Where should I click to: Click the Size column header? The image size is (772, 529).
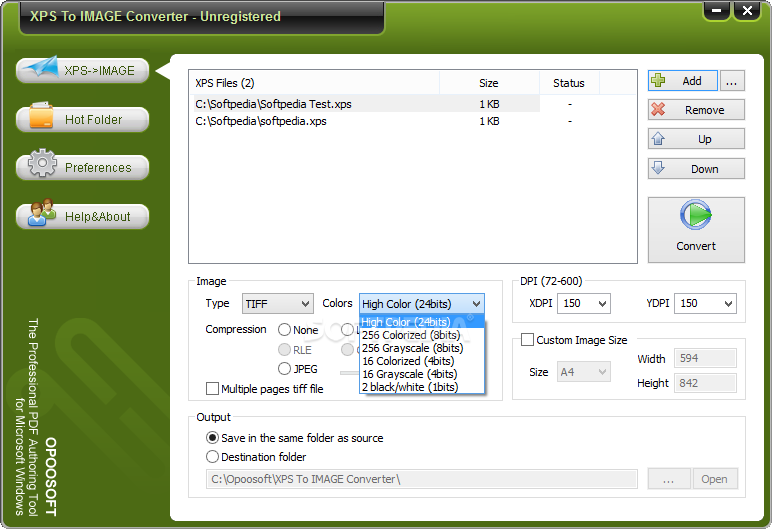pyautogui.click(x=489, y=83)
